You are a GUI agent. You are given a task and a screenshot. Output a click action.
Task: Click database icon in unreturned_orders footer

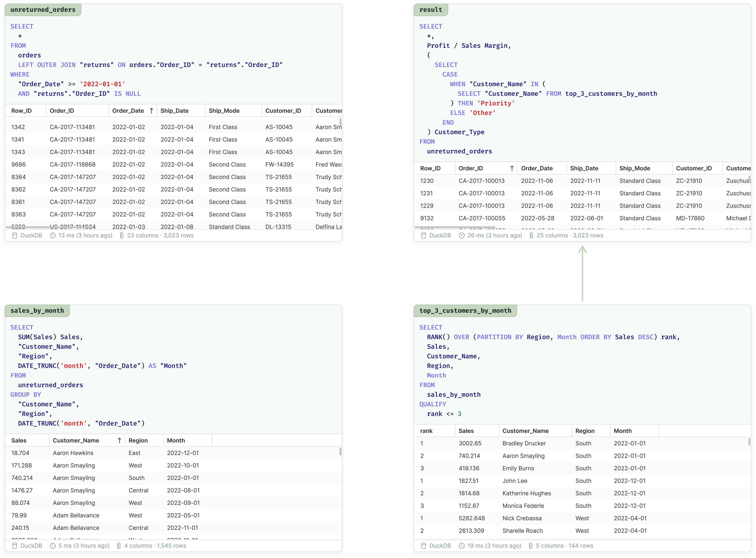(x=15, y=235)
